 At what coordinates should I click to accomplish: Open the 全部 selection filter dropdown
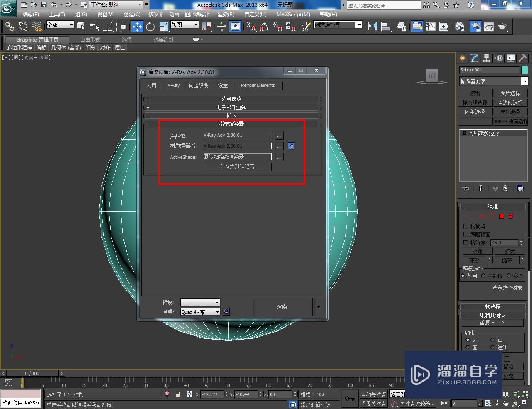tap(60, 25)
